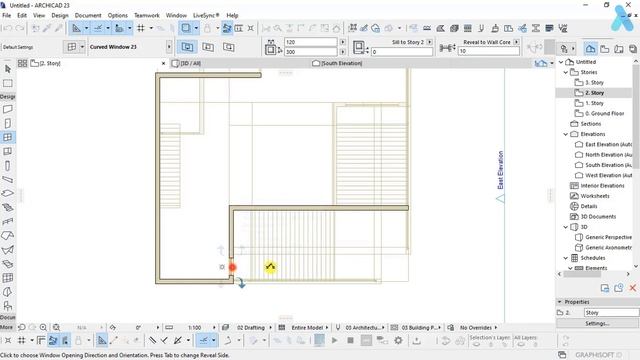
Task: Click the window width field showing 120
Action: pos(311,42)
